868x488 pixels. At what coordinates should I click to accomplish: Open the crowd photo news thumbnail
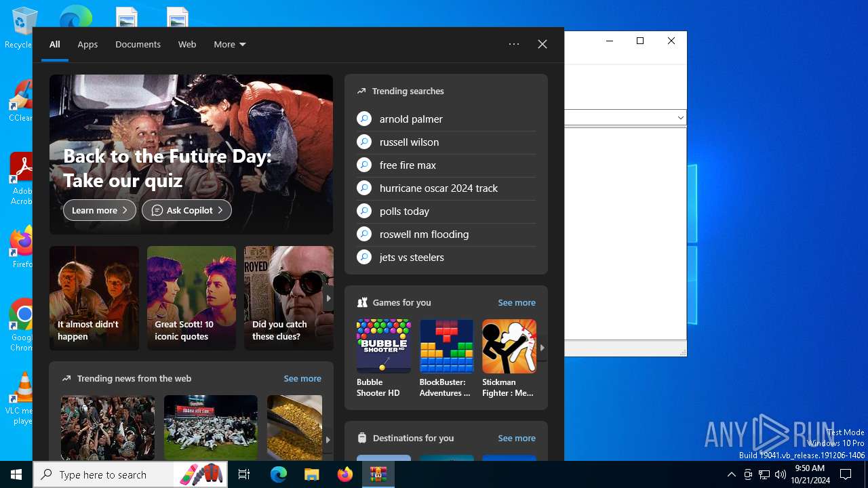point(108,428)
